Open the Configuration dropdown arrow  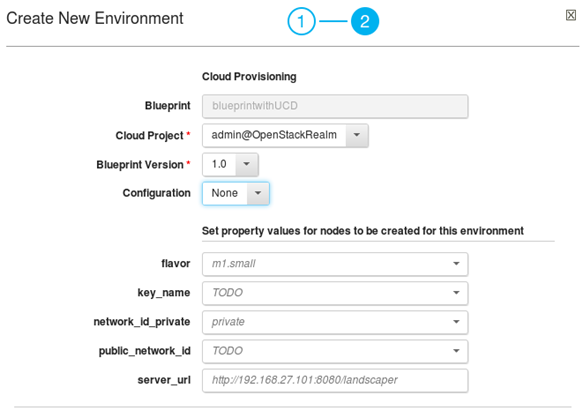(x=258, y=193)
